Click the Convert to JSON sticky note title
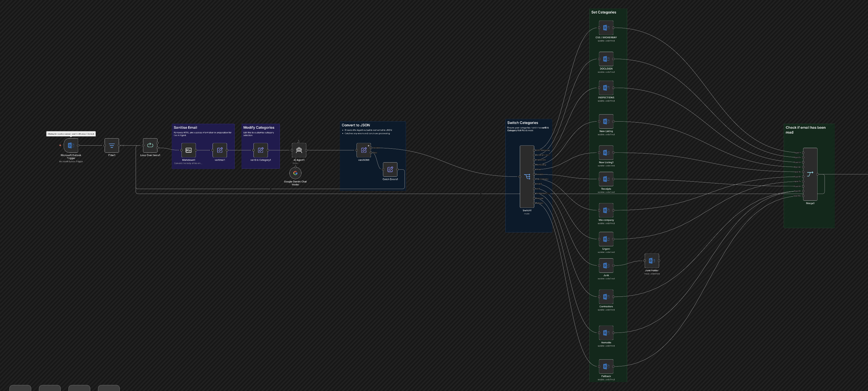This screenshot has width=868, height=391. click(356, 125)
